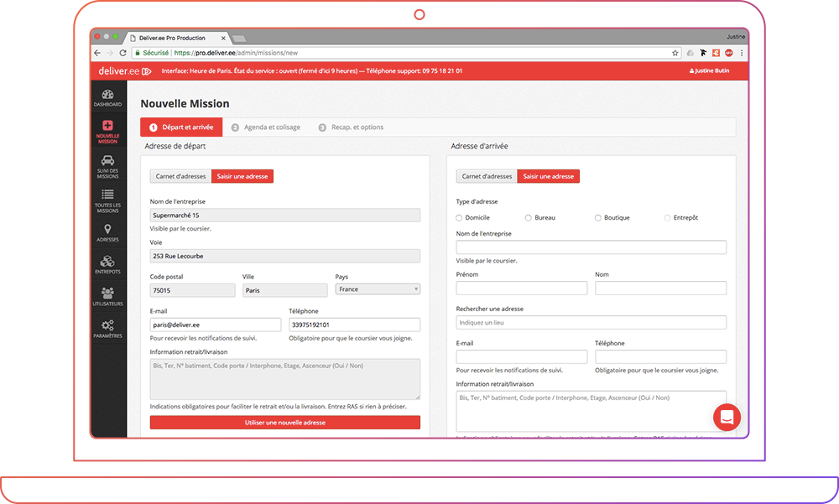Image resolution: width=839 pixels, height=504 pixels.
Task: Go to step Recap. et options
Action: (x=351, y=127)
